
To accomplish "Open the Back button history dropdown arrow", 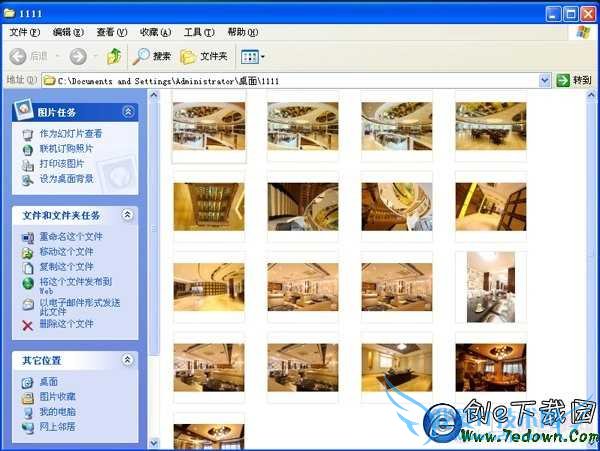I will click(58, 57).
